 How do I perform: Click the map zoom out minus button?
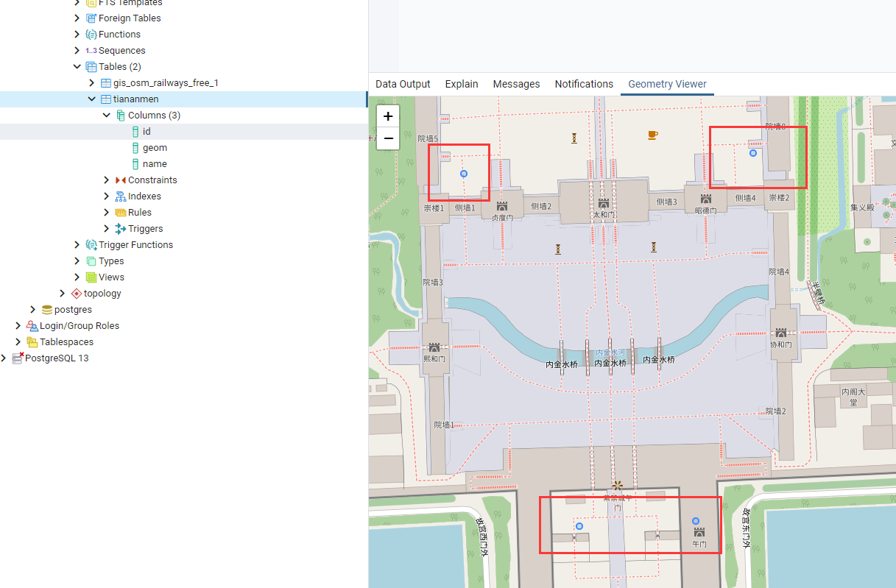tap(388, 138)
